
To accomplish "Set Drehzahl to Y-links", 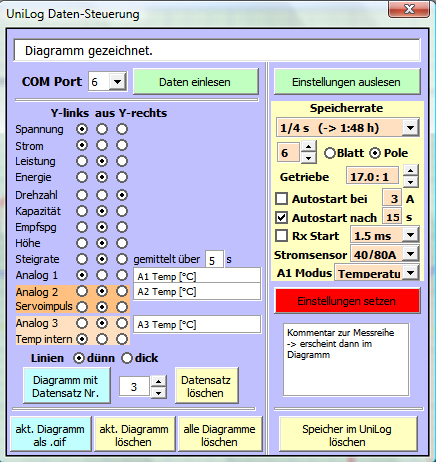I will (82, 195).
